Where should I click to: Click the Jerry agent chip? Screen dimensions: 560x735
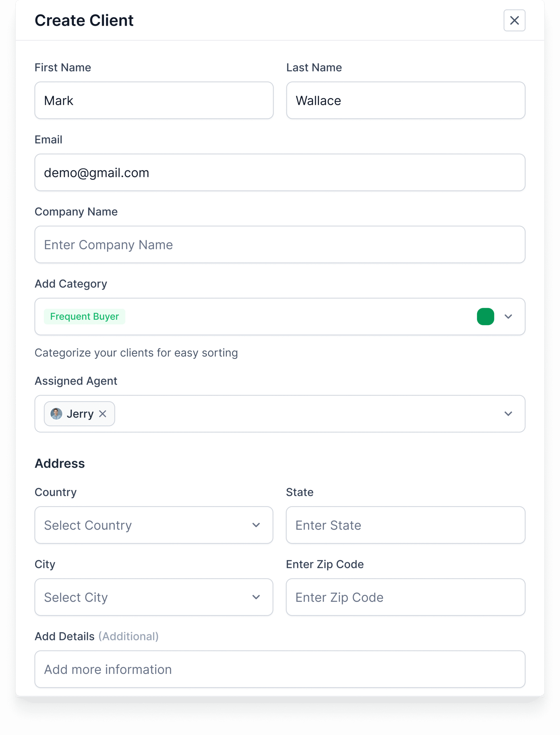pyautogui.click(x=79, y=414)
